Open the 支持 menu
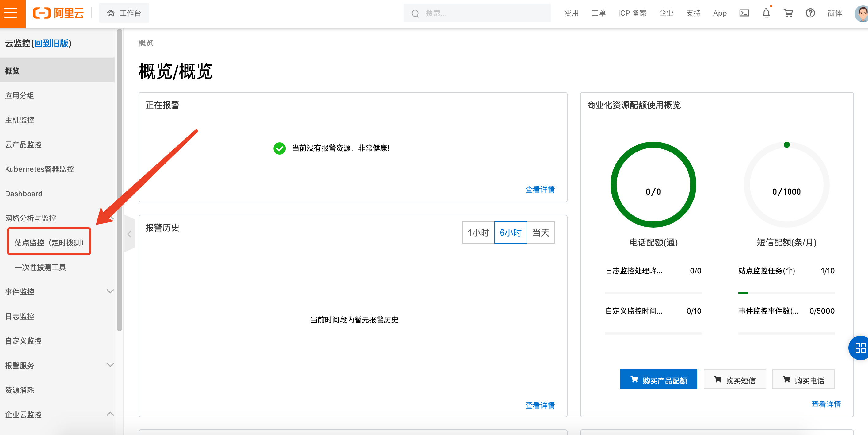The width and height of the screenshot is (868, 435). [x=693, y=13]
